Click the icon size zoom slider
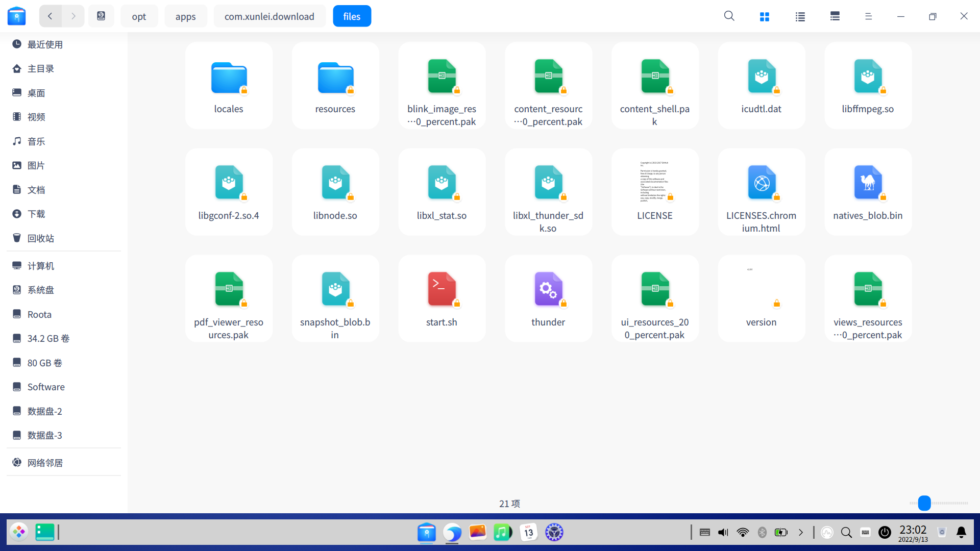This screenshot has height=551, width=980. [x=924, y=503]
